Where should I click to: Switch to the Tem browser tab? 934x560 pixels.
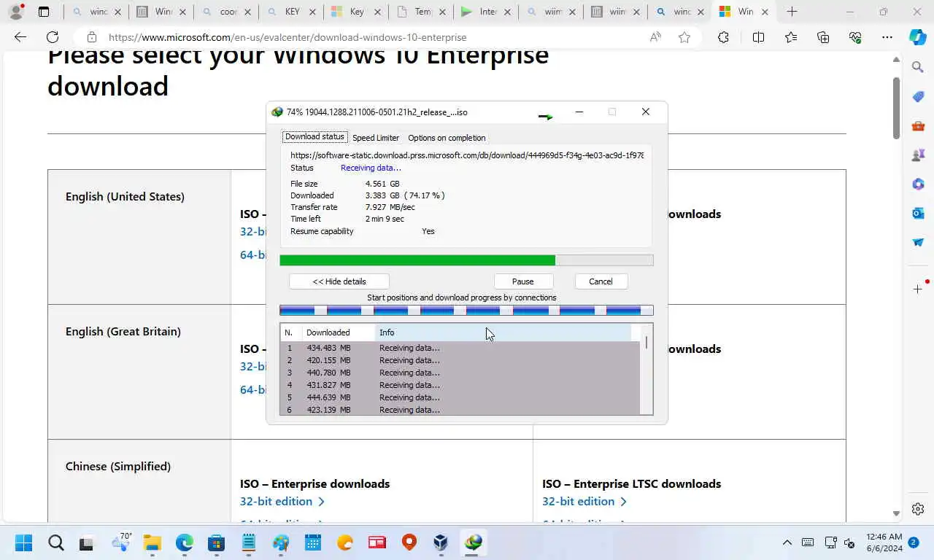tap(422, 12)
